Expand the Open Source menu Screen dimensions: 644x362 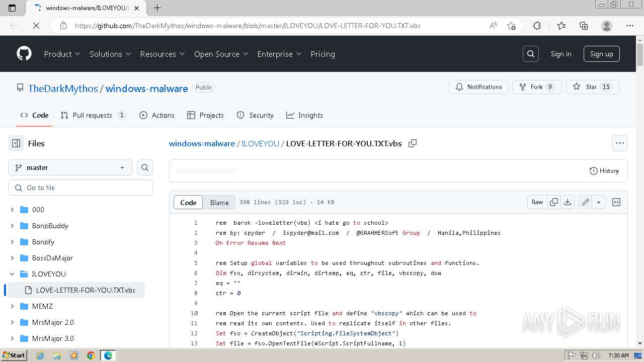coord(221,54)
